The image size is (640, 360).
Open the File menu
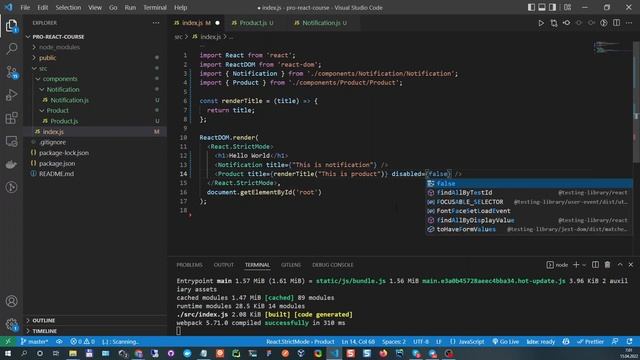point(25,7)
